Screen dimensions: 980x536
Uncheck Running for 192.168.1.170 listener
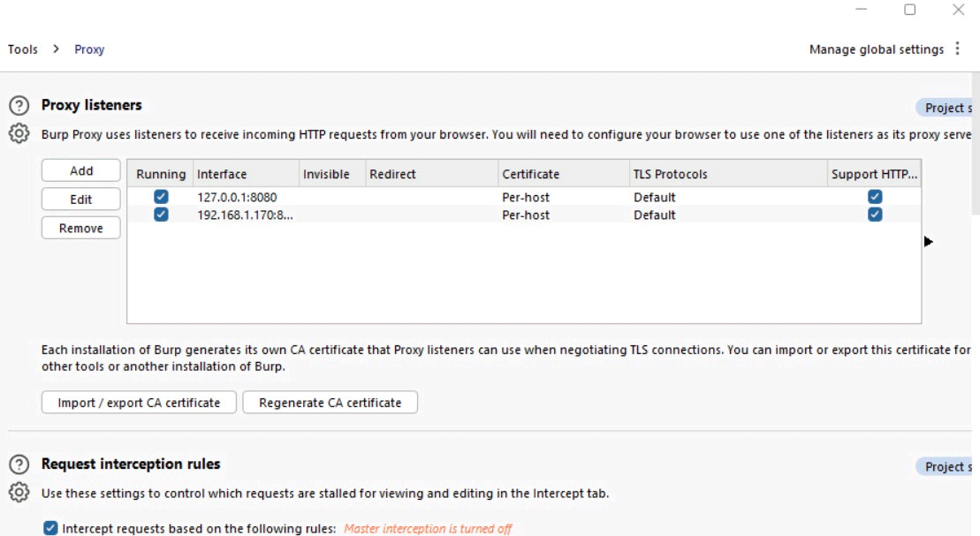coord(161,215)
